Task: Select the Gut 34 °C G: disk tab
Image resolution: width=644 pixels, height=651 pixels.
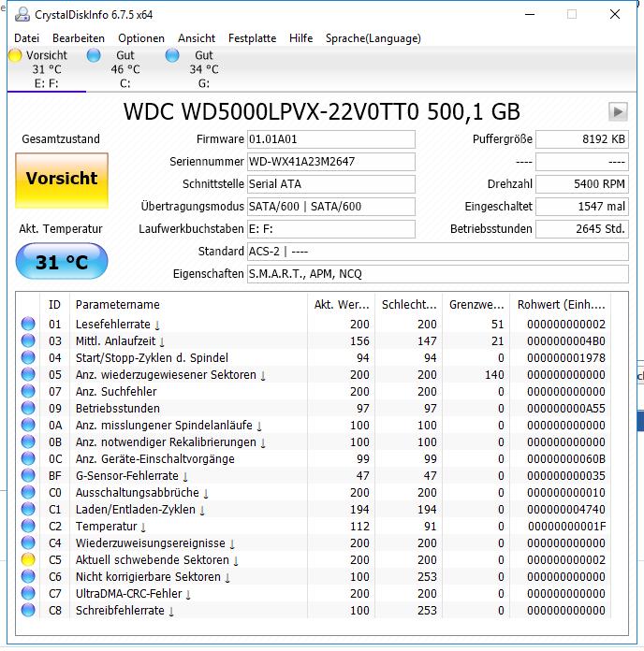Action: click(203, 69)
